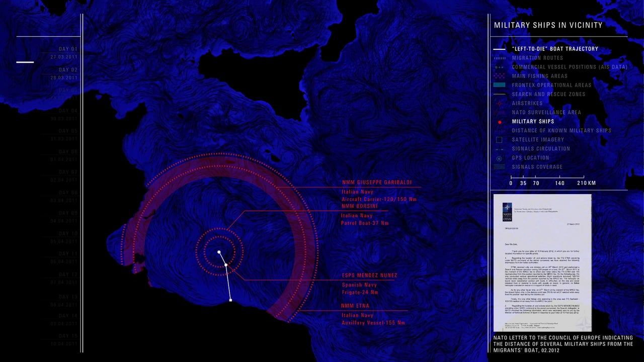Click the "Military Ships in Vicinity" panel title

tap(548, 25)
